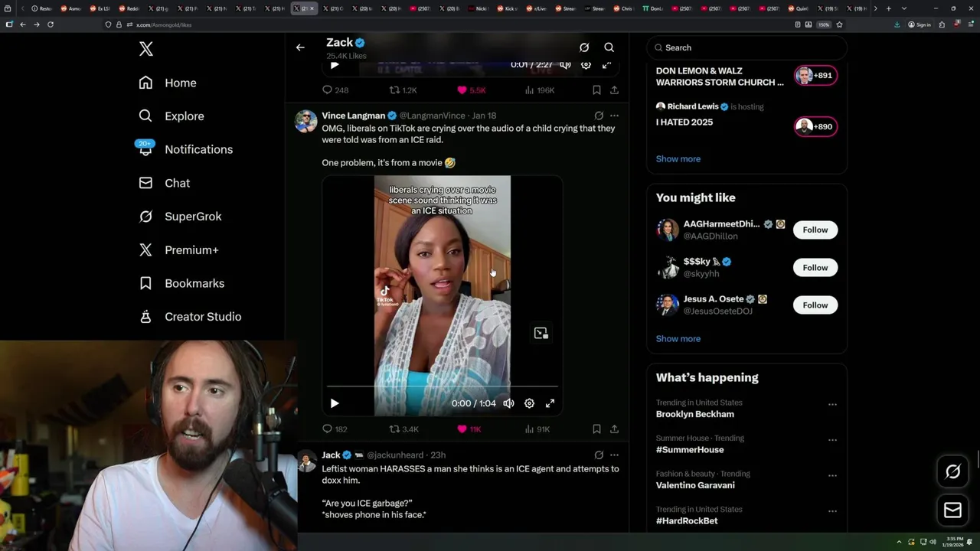Unlike the top post with 5.5K likes

[x=471, y=90]
